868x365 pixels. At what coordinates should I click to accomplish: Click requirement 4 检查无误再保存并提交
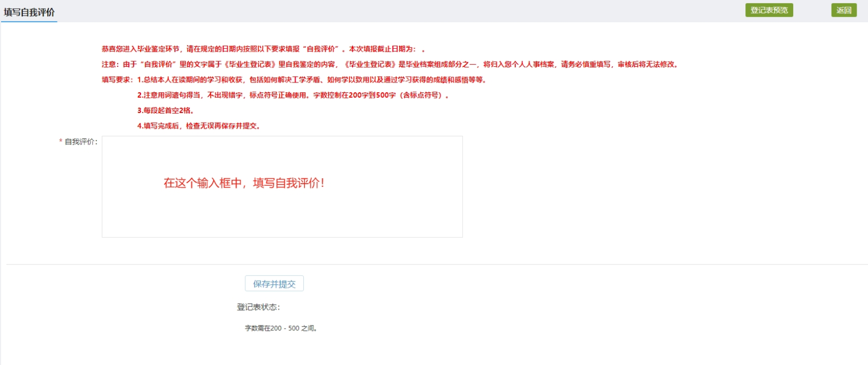199,125
